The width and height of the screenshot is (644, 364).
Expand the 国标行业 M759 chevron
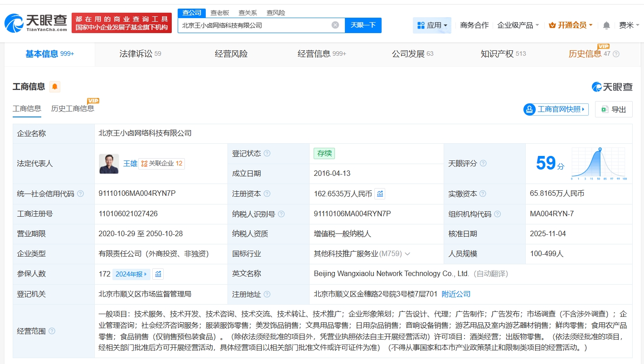pyautogui.click(x=407, y=254)
